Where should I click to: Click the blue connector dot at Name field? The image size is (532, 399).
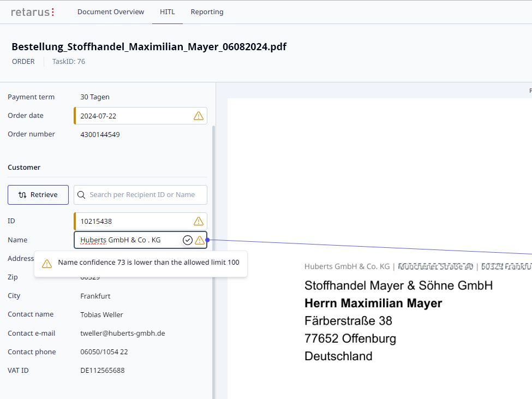pos(207,240)
